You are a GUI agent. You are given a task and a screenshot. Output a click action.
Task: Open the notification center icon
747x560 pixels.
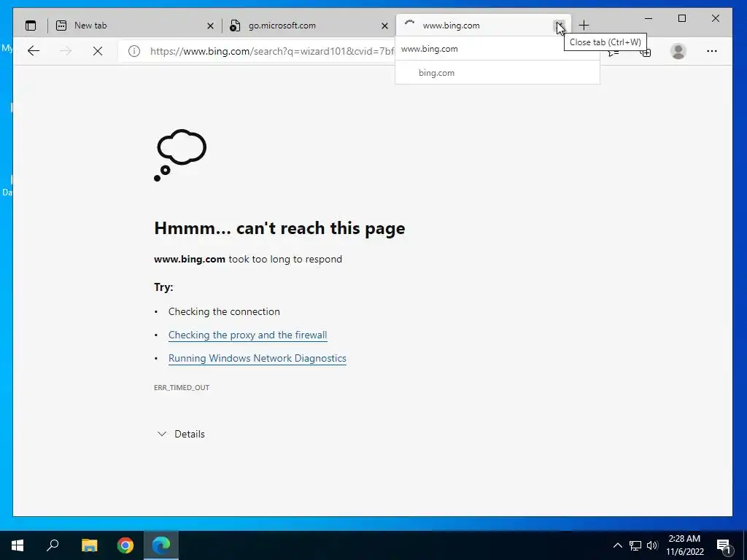tap(724, 545)
